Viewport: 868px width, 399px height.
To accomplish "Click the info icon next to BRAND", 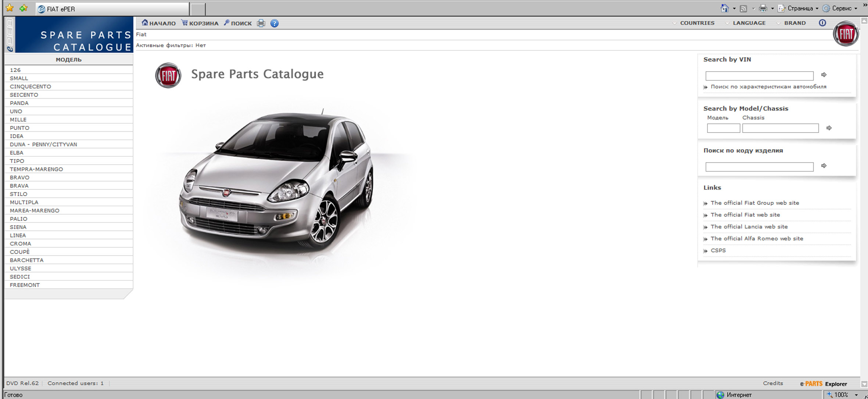I will 822,23.
